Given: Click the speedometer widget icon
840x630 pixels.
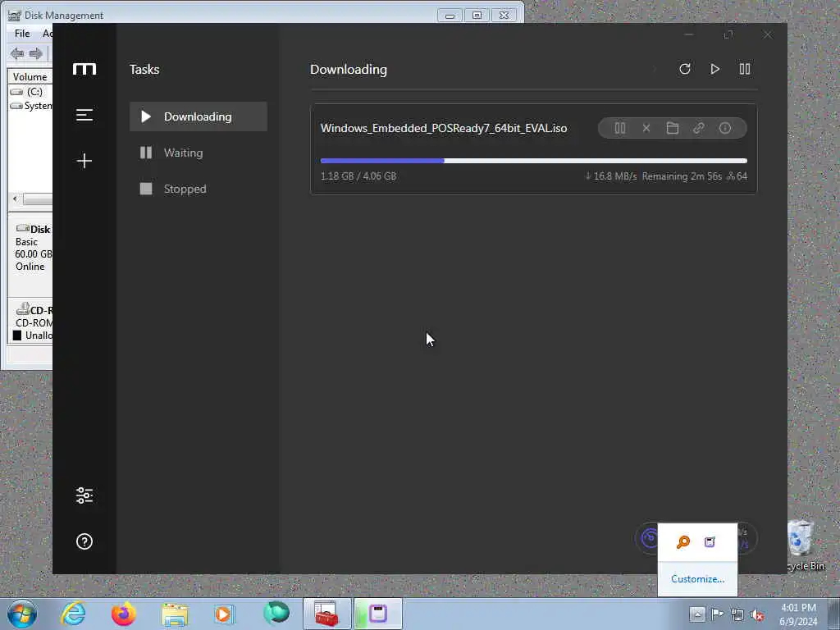Looking at the screenshot, I should [x=650, y=538].
